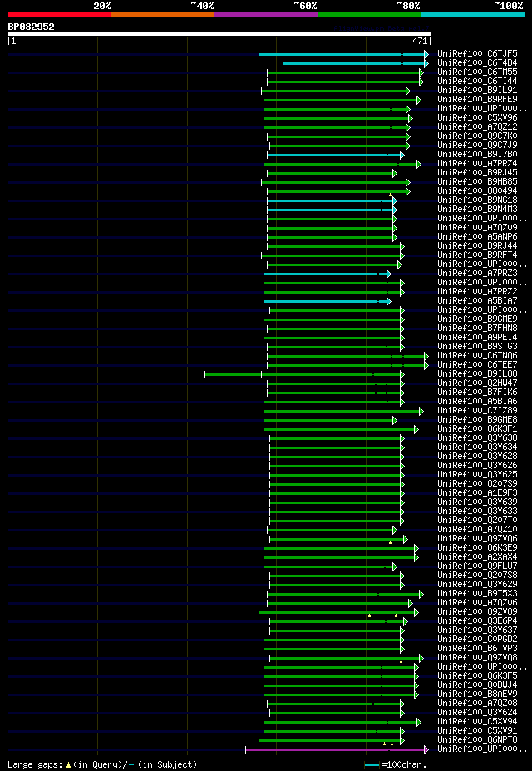
Task: Click the purple ~60% legend segment
Action: pyautogui.click(x=266, y=15)
